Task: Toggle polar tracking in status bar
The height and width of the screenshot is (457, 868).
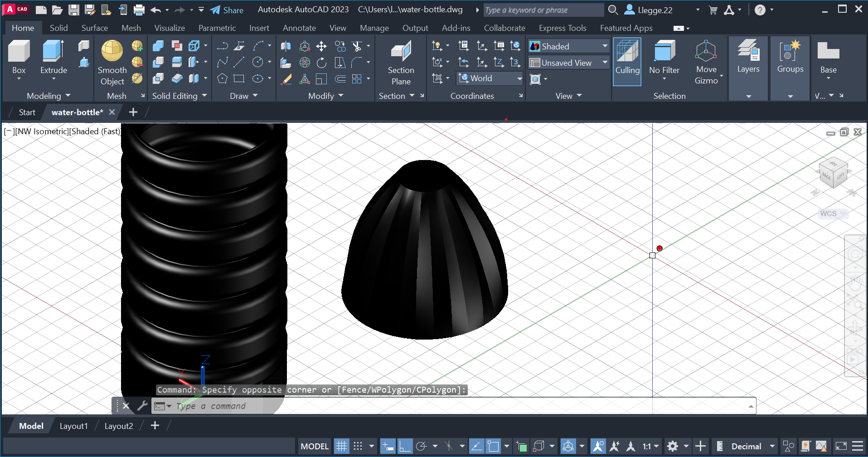Action: [421, 446]
